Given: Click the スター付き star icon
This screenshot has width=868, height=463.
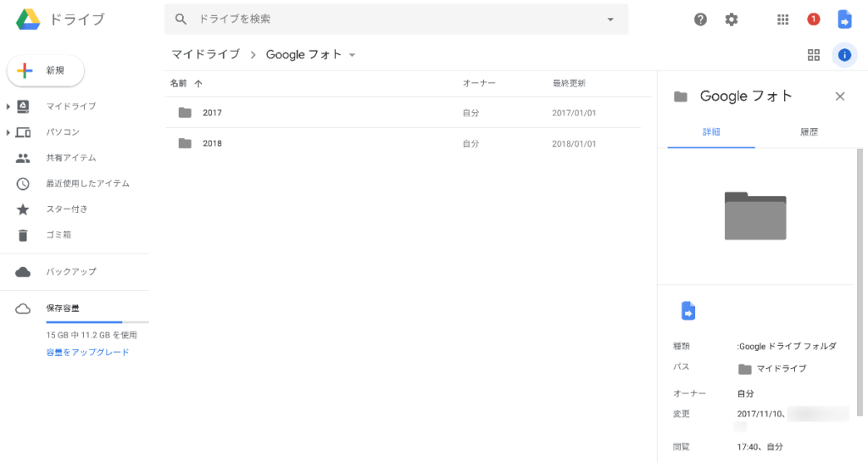Looking at the screenshot, I should pyautogui.click(x=23, y=209).
